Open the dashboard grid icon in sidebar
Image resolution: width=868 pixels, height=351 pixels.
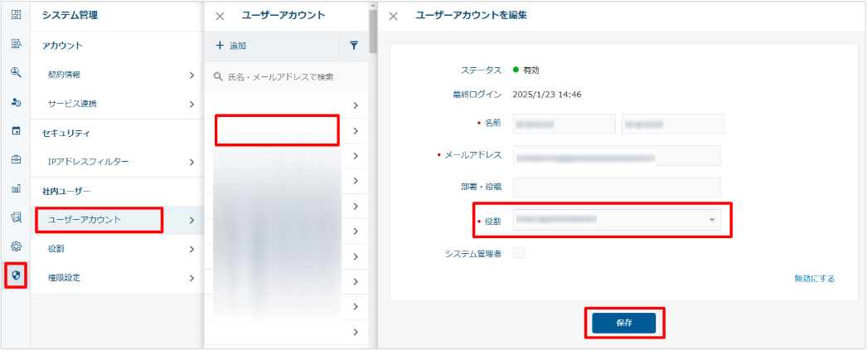click(16, 15)
